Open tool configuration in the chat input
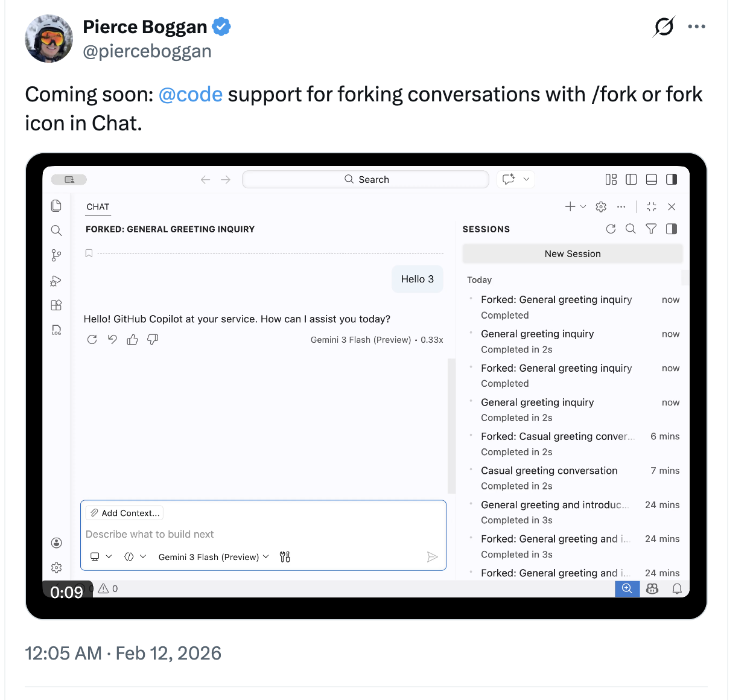 pos(284,556)
